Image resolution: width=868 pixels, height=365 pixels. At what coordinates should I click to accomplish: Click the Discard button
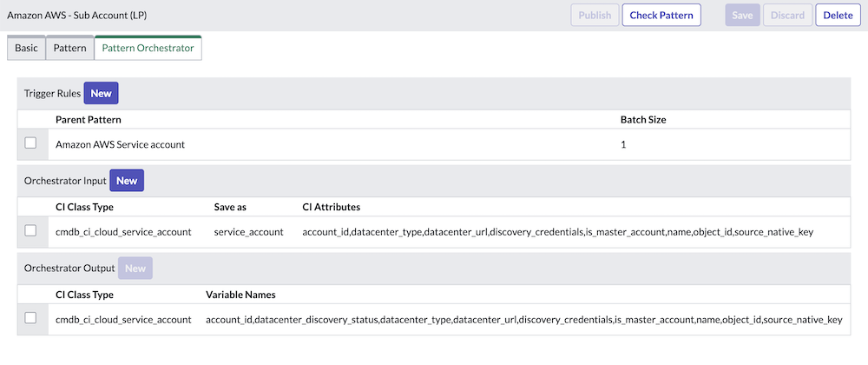[788, 15]
